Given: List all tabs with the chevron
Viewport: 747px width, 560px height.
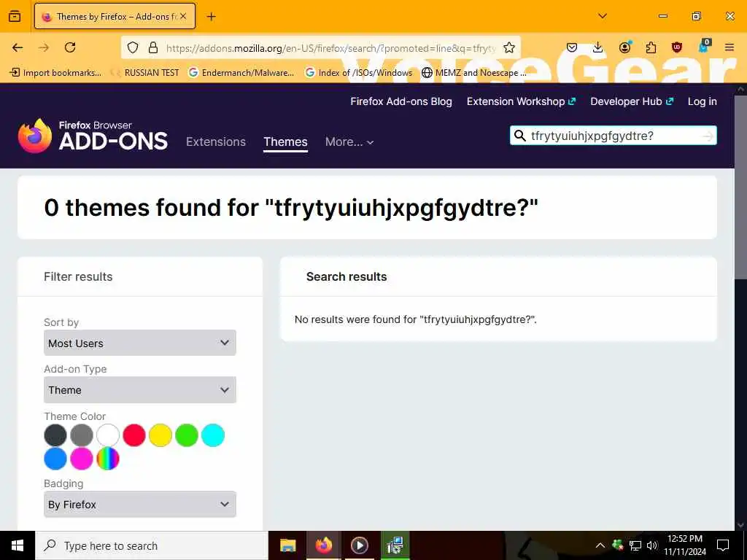Looking at the screenshot, I should [603, 16].
